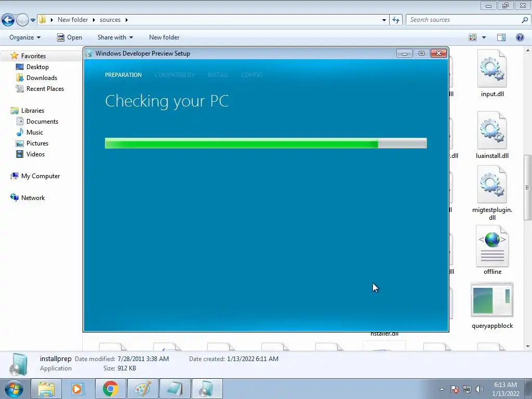Click the Back navigation arrow in Explorer
This screenshot has width=532, height=399.
coord(8,20)
